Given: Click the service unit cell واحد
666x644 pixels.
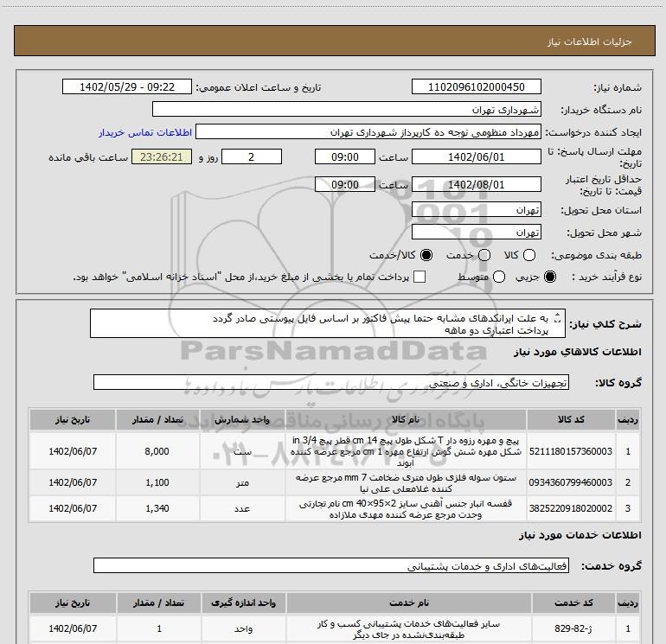Looking at the screenshot, I should click(x=243, y=628).
